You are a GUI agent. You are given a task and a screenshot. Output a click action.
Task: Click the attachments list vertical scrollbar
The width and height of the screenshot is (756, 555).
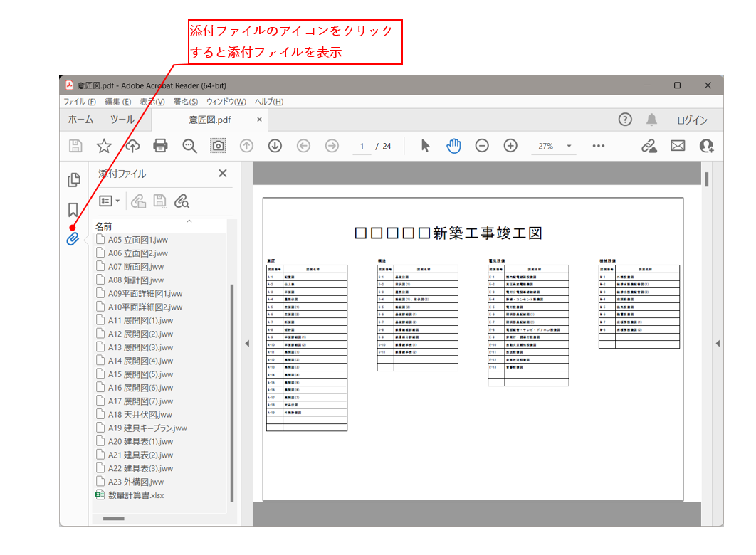pyautogui.click(x=231, y=391)
